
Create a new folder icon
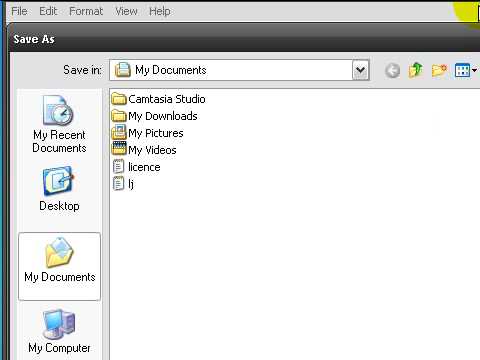pos(439,70)
